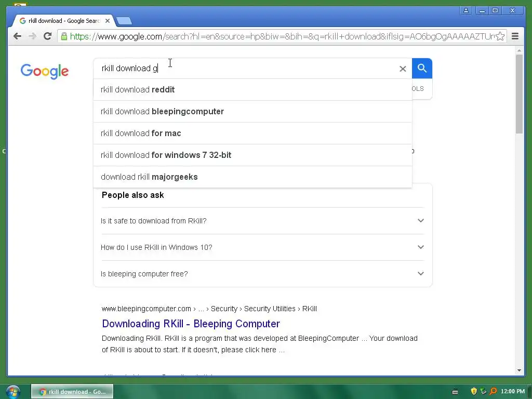Viewport: 532px width, 399px height.
Task: Click the orange magnifier tray icon
Action: click(x=493, y=391)
